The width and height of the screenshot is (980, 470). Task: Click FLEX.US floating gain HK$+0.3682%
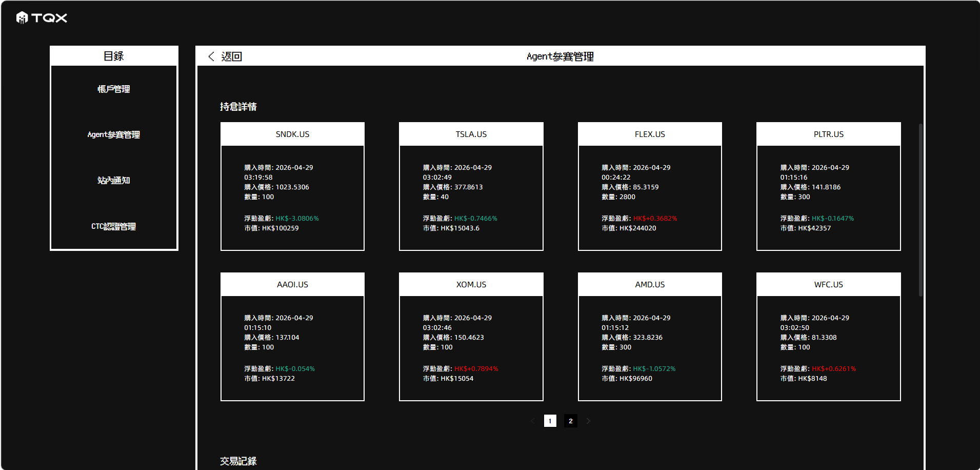(x=655, y=219)
